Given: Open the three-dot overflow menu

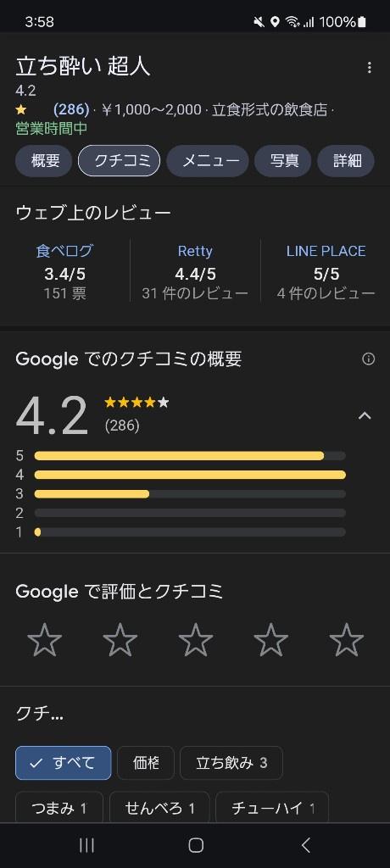Looking at the screenshot, I should coord(369,68).
